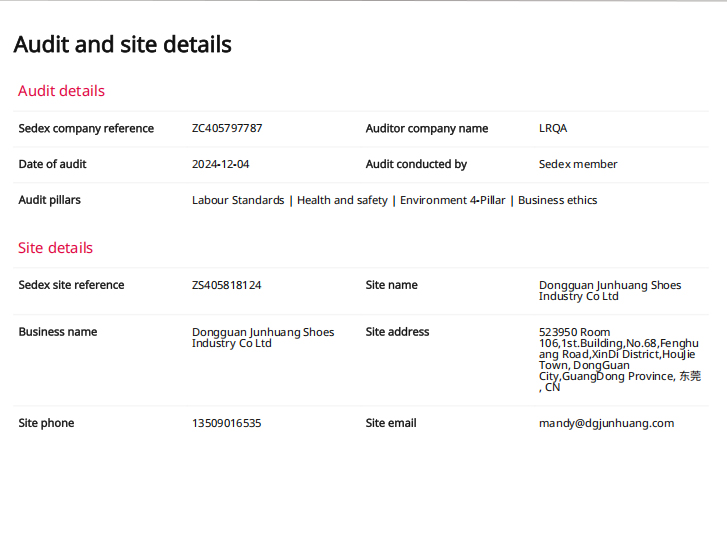Select the 'Site details' section heading
Image resolution: width=727 pixels, height=549 pixels.
click(55, 248)
